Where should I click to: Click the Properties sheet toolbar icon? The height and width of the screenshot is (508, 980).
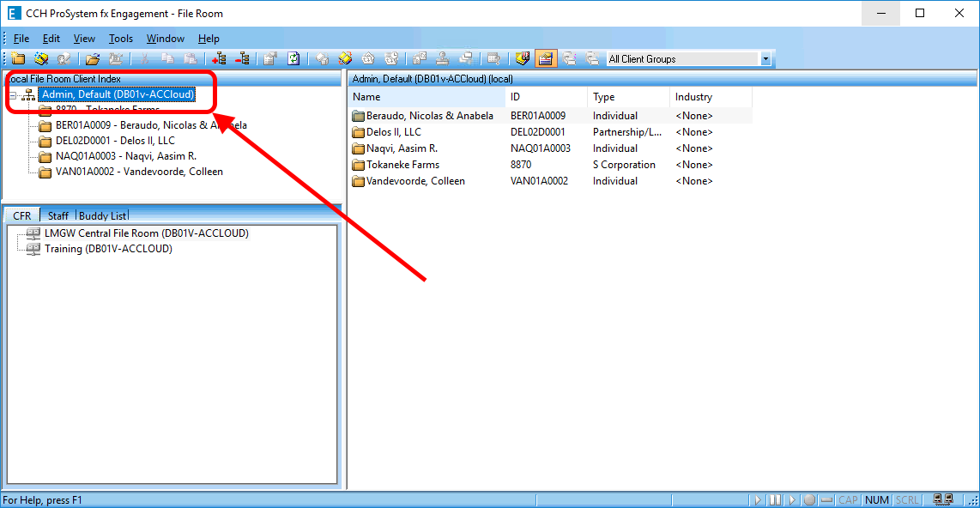(270, 58)
